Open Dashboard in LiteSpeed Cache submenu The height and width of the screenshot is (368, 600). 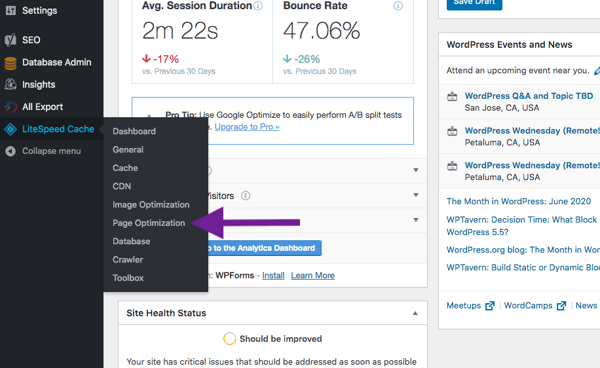tap(134, 131)
